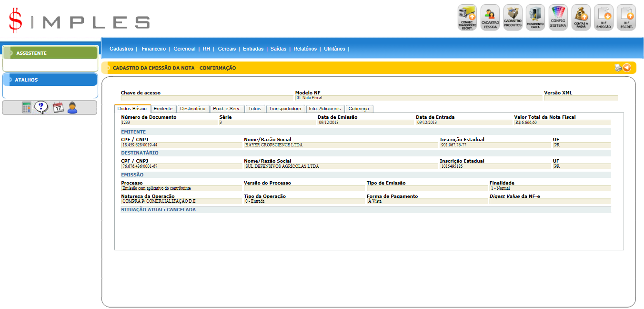Open Contas a Pagar money bag icon
This screenshot has height=309, width=644.
point(581,18)
